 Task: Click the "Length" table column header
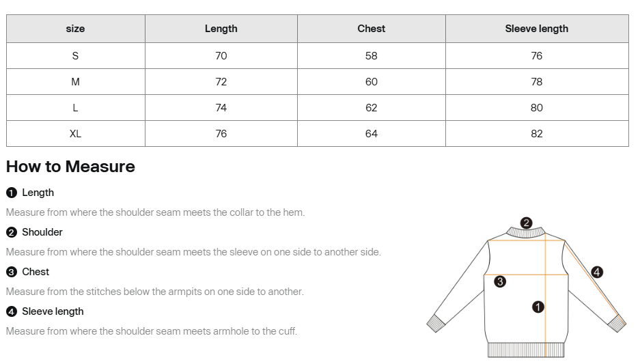(x=221, y=29)
